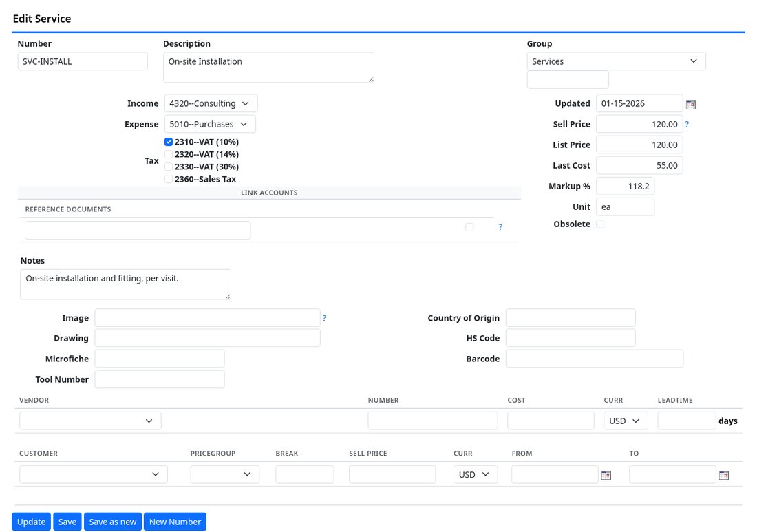Click the Markup % field

coord(625,186)
